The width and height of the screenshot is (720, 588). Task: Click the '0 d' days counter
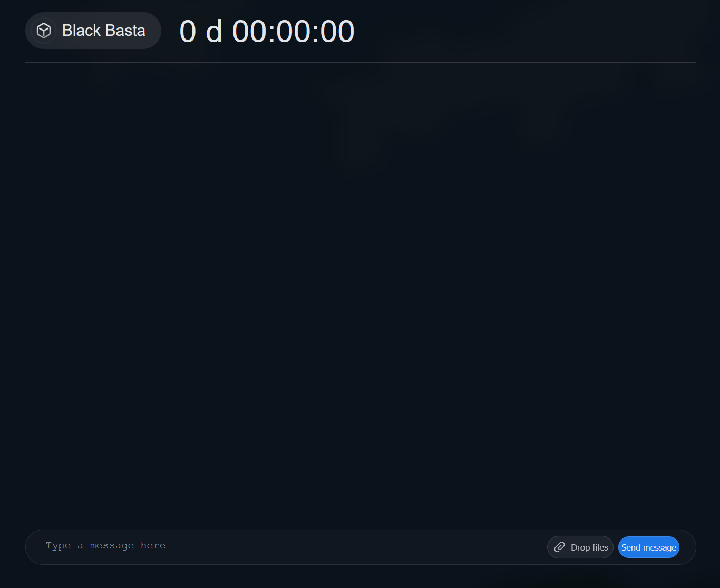[201, 31]
